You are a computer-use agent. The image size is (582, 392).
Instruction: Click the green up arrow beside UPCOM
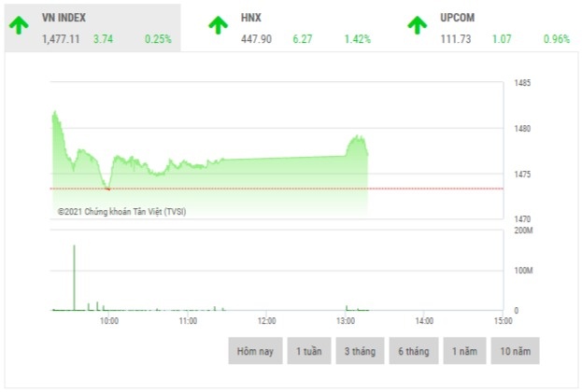click(x=418, y=26)
